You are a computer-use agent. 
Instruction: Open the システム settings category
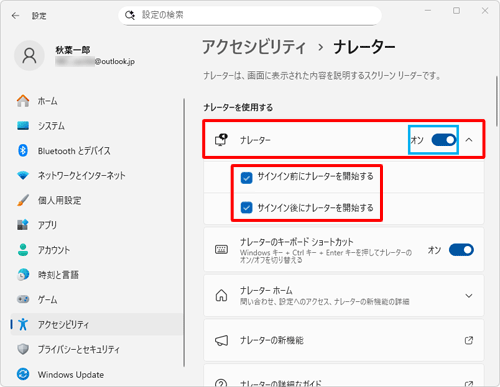click(97, 126)
